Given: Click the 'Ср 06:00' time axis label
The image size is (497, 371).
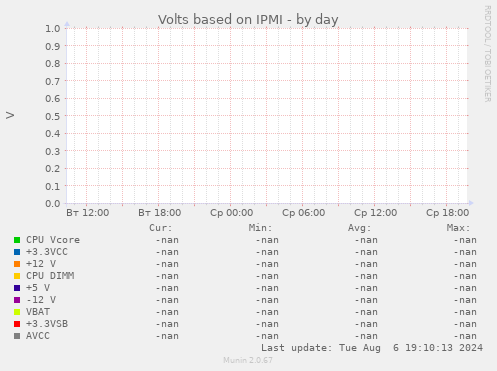Looking at the screenshot, I should (x=304, y=213).
